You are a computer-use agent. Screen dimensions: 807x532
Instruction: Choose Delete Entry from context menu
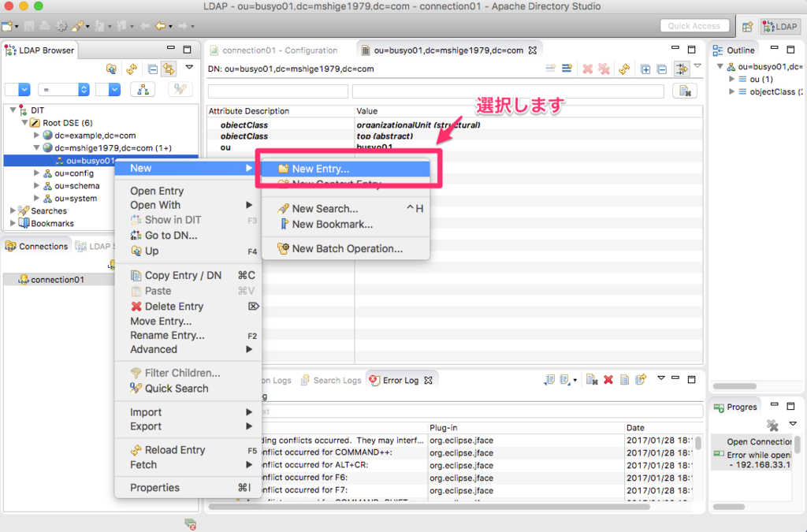188,306
